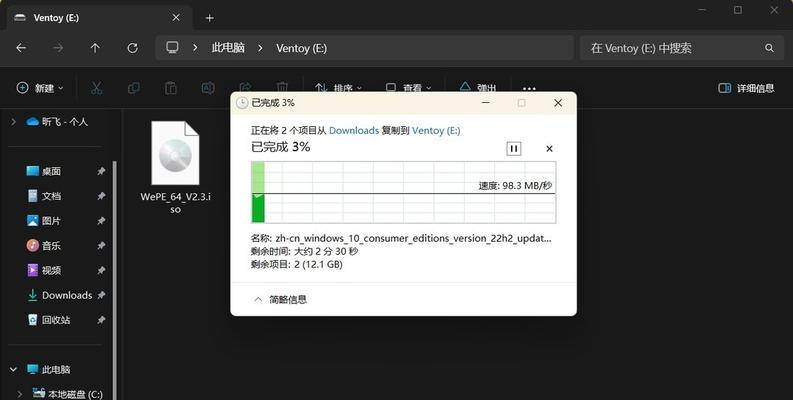Unpin 图片 using its pin icon

tap(101, 221)
